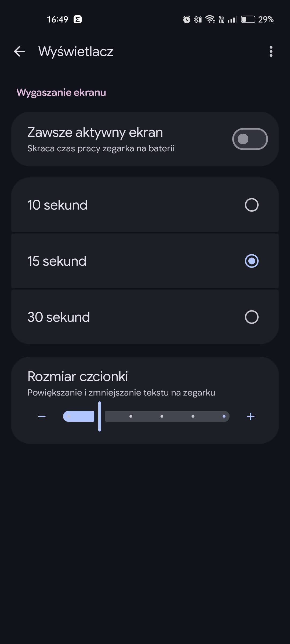
Task: Tap the Wi-Fi status icon
Action: 210,19
